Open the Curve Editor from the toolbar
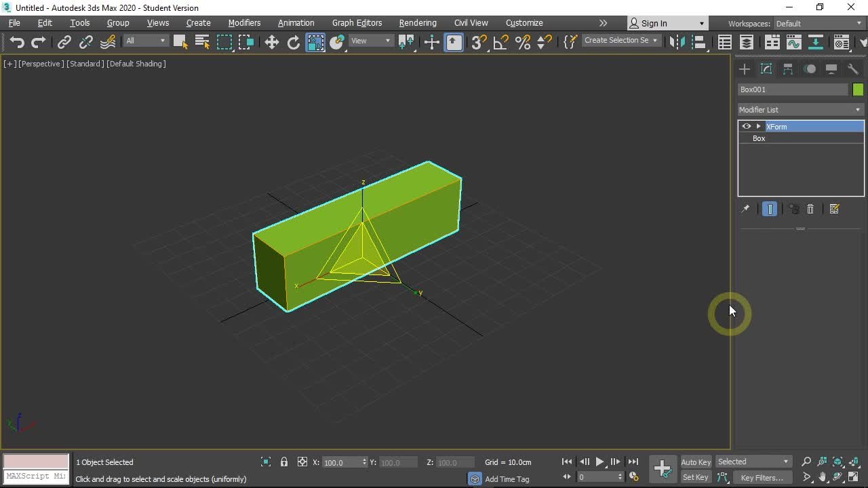 (x=793, y=42)
